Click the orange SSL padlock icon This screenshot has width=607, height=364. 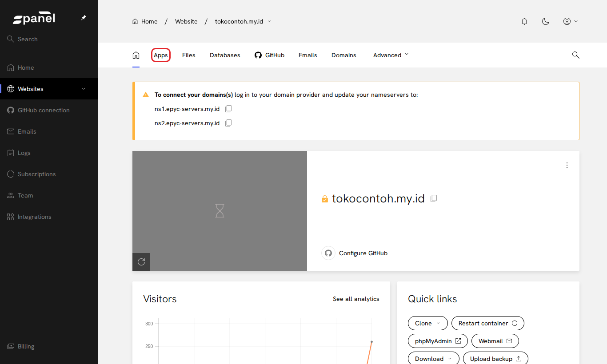coord(325,199)
